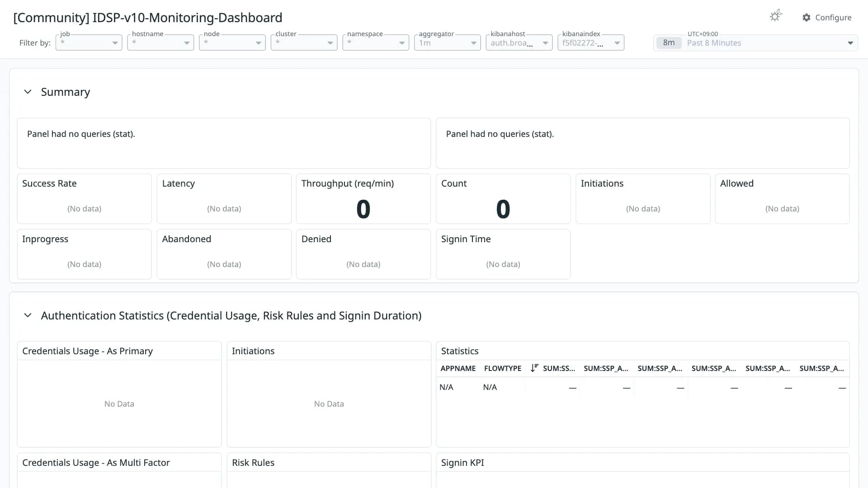Click the Signin KPI panel title
The image size is (868, 488).
click(x=462, y=463)
